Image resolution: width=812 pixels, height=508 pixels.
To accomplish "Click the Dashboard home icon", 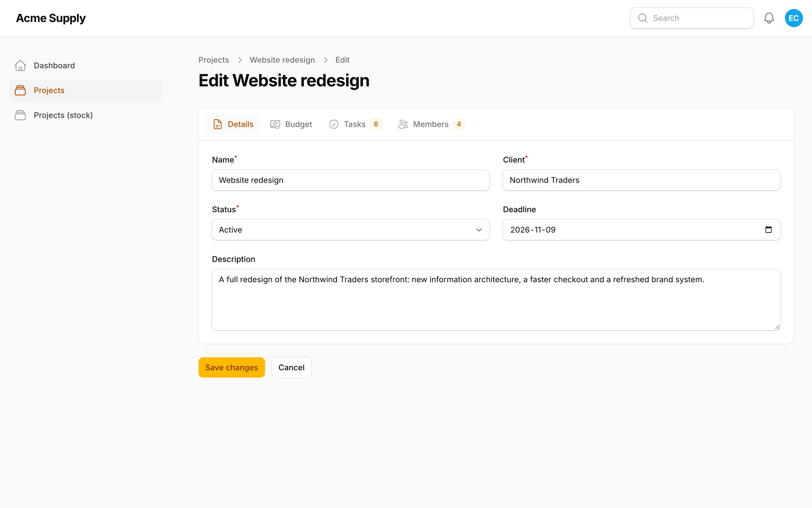I will [20, 65].
